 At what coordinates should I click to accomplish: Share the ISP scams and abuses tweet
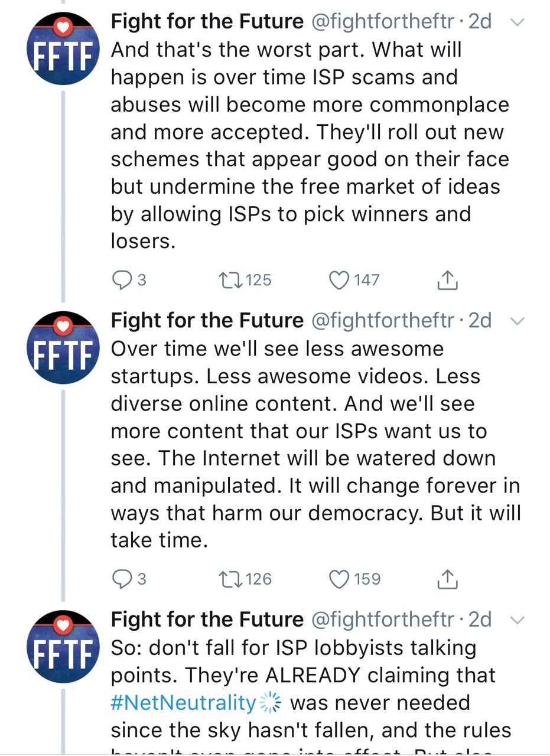click(x=447, y=280)
